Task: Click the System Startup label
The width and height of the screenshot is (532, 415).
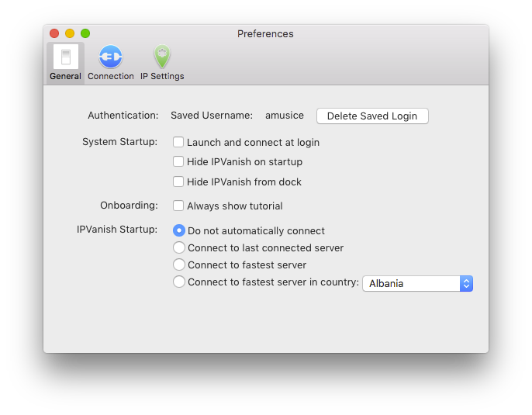Action: click(x=119, y=142)
